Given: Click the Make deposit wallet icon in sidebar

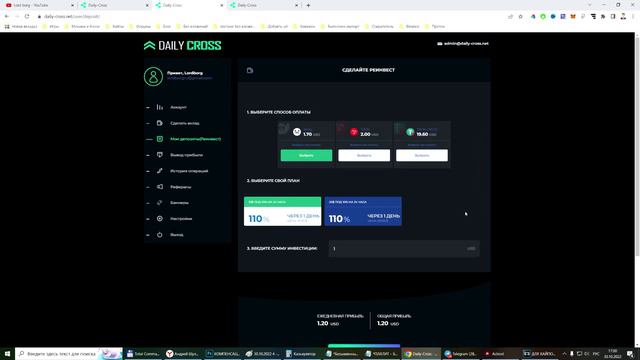Looking at the screenshot, I should (160, 123).
